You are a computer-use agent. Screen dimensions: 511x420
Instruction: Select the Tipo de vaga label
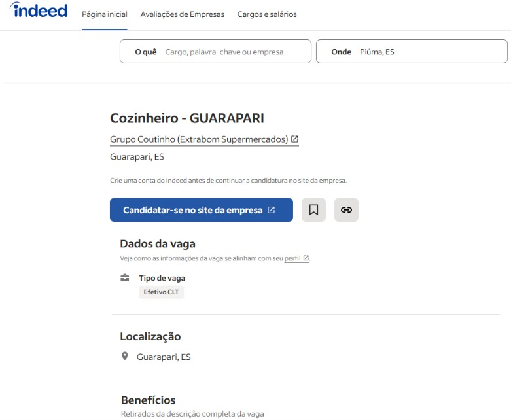point(162,278)
